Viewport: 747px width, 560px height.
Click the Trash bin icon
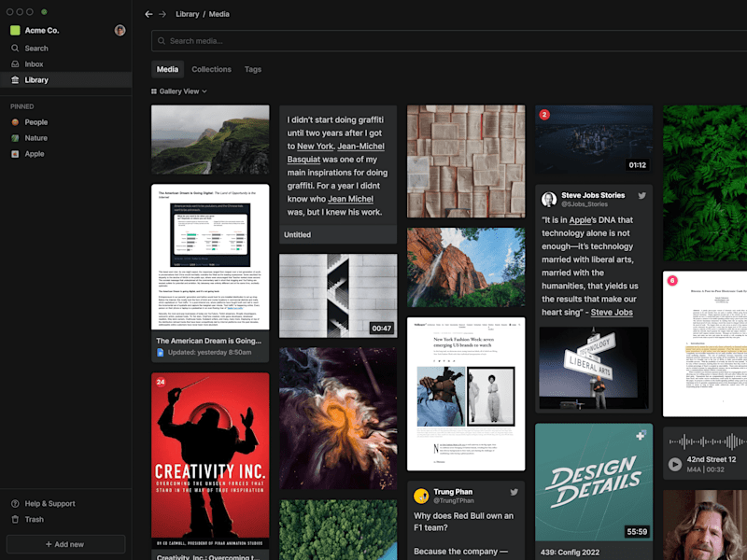coord(15,519)
